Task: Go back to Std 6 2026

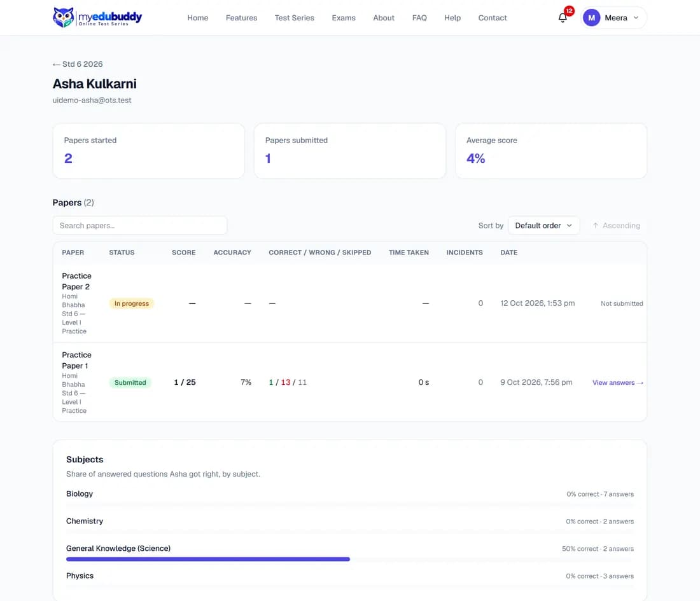Action: point(78,64)
